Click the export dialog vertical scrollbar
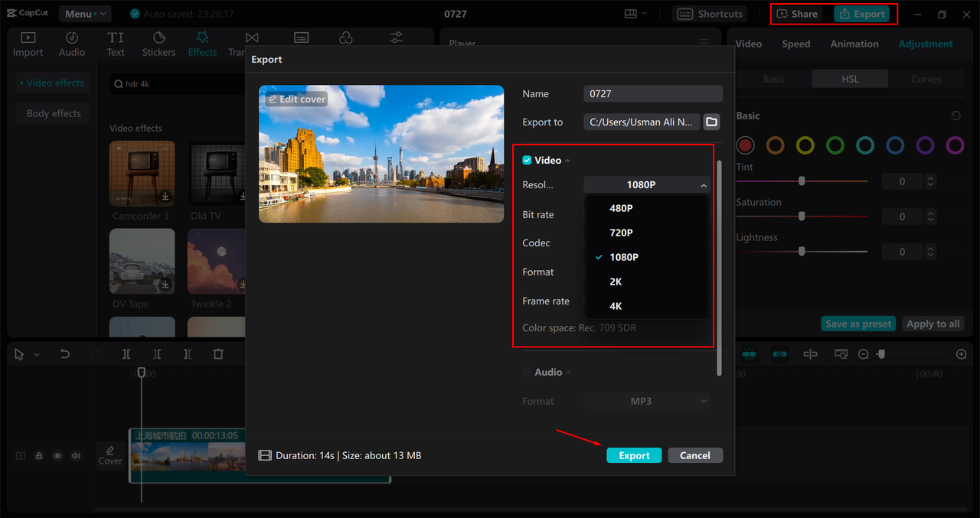Image resolution: width=980 pixels, height=518 pixels. [719, 268]
